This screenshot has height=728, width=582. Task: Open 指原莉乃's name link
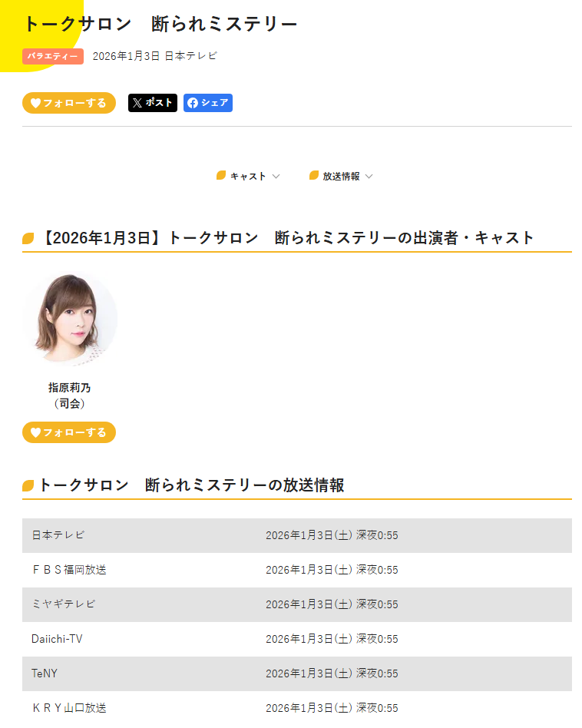69,388
